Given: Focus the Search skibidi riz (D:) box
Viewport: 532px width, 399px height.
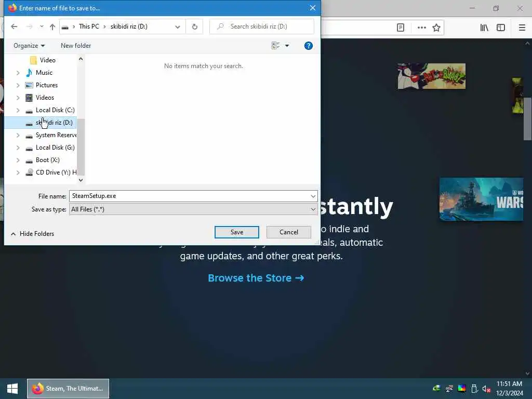Looking at the screenshot, I should coord(262,26).
